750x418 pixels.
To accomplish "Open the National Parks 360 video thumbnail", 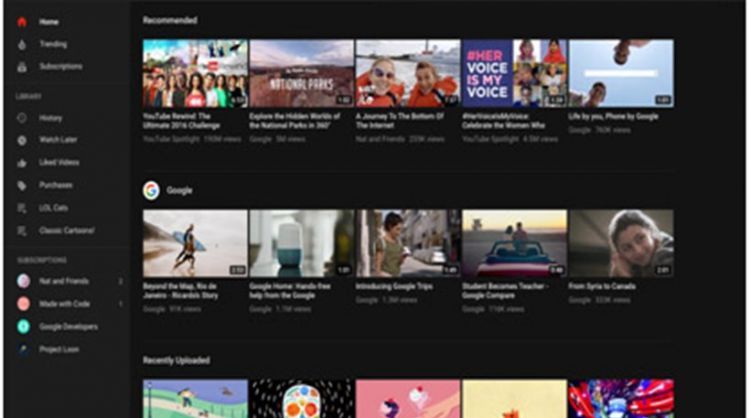I will pos(301,73).
